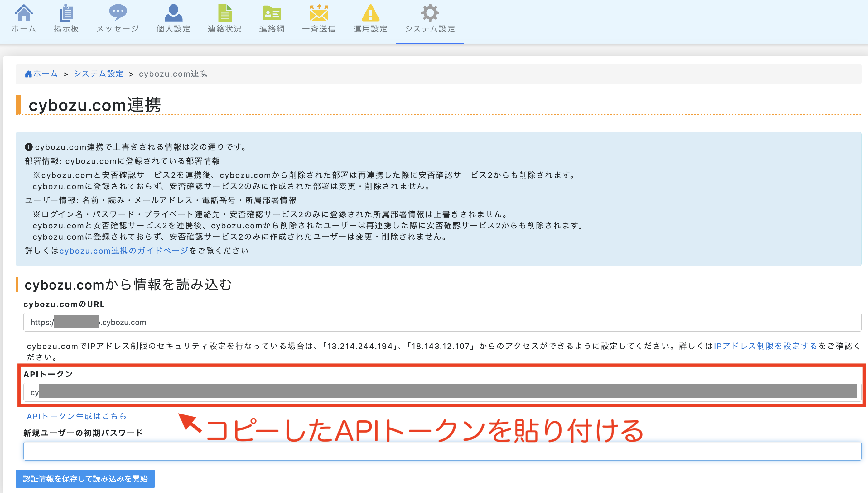
Task: Open the cybozu.com連携のガイドページ link
Action: point(124,251)
